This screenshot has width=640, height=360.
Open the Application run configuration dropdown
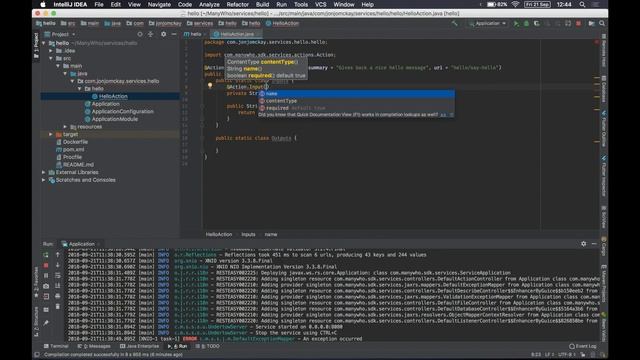488,24
